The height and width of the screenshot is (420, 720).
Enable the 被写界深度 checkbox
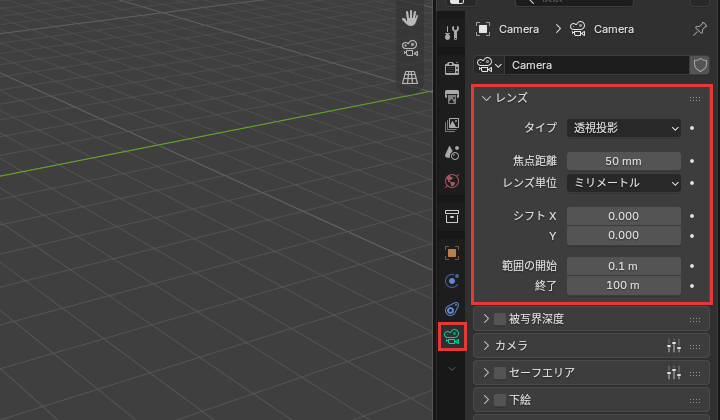(500, 319)
